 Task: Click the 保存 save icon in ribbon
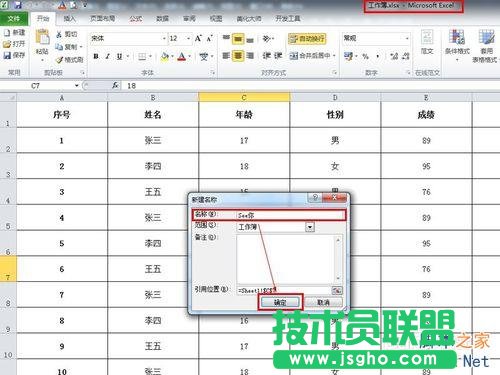pyautogui.click(x=7, y=55)
